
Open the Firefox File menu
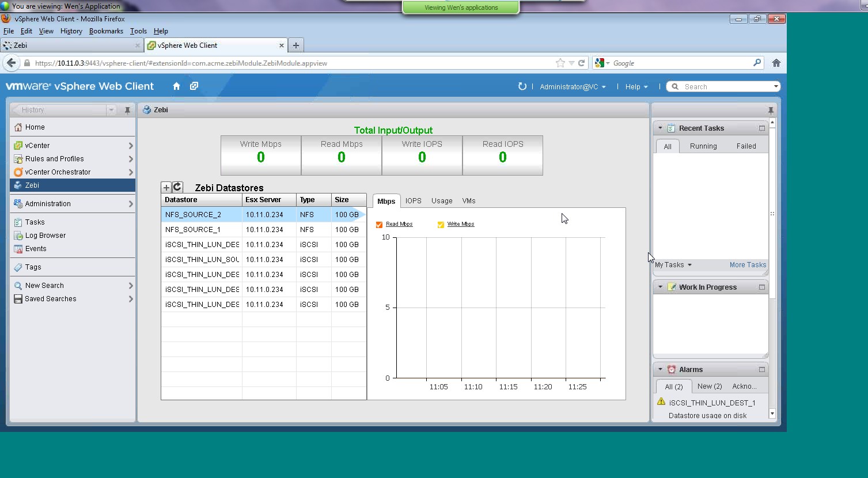pos(9,31)
